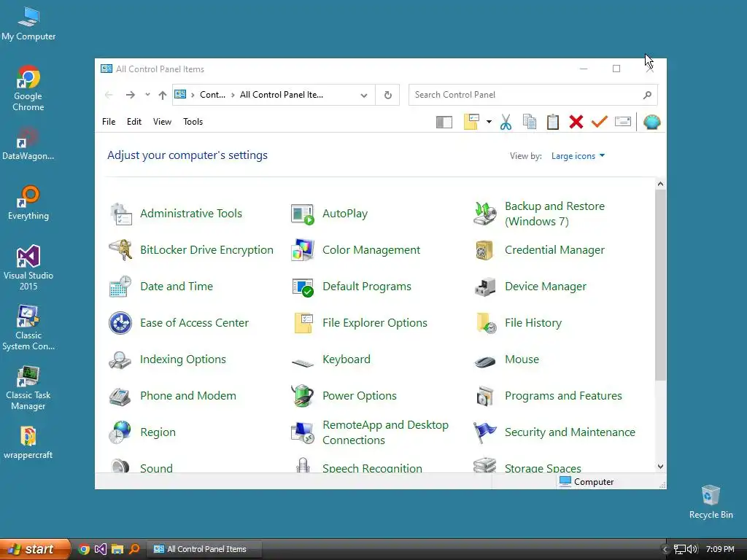Expand the Cont... breadcrumb chevron
747x560 pixels.
233,96
